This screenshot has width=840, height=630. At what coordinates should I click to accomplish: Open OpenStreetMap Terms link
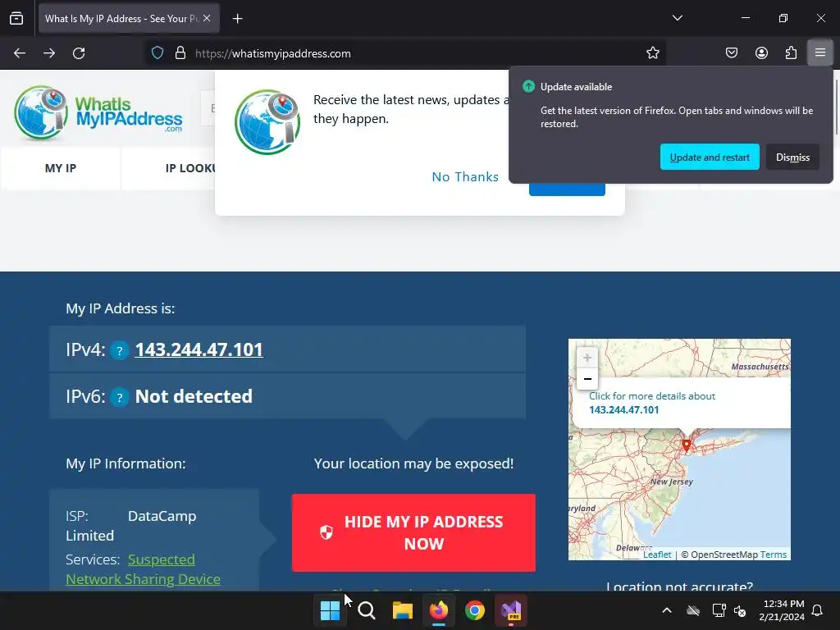[x=773, y=555]
